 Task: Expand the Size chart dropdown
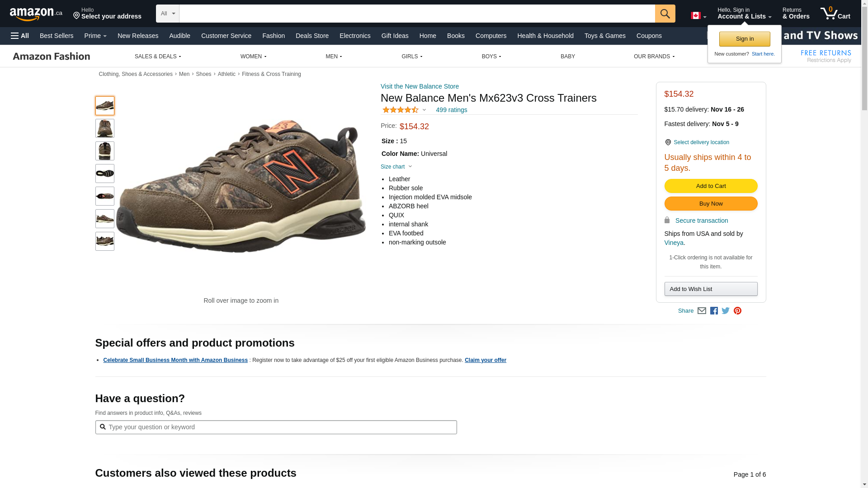coord(396,167)
